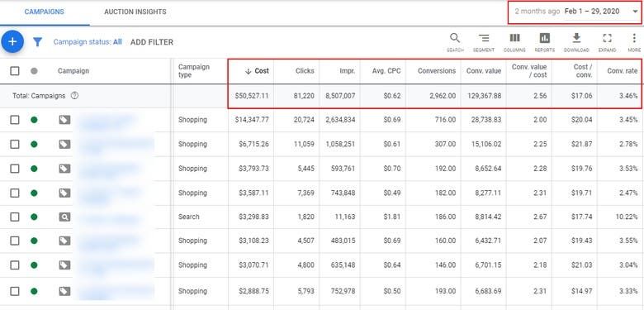Select the Search campaign row checkbox
Image resolution: width=644 pixels, height=310 pixels.
(x=15, y=217)
